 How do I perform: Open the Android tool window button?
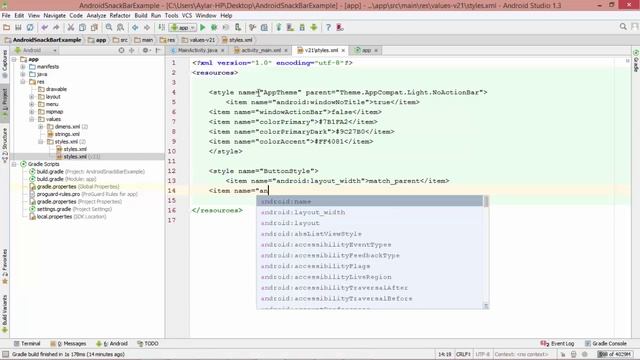coord(112,344)
